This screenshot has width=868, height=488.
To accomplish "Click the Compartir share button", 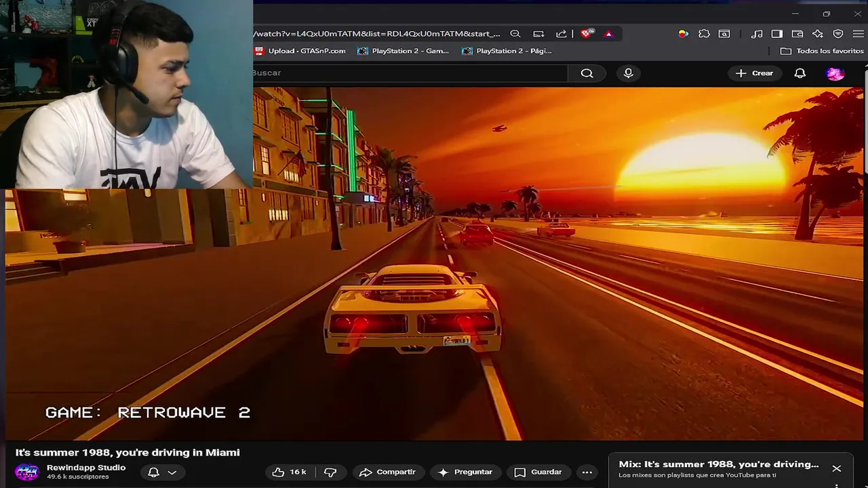I will (388, 472).
